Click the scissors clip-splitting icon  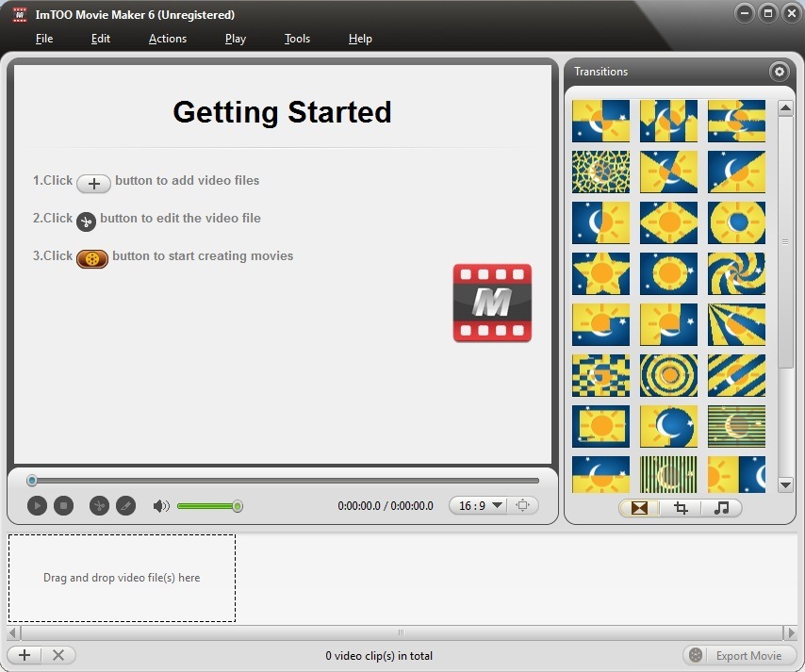(99, 505)
